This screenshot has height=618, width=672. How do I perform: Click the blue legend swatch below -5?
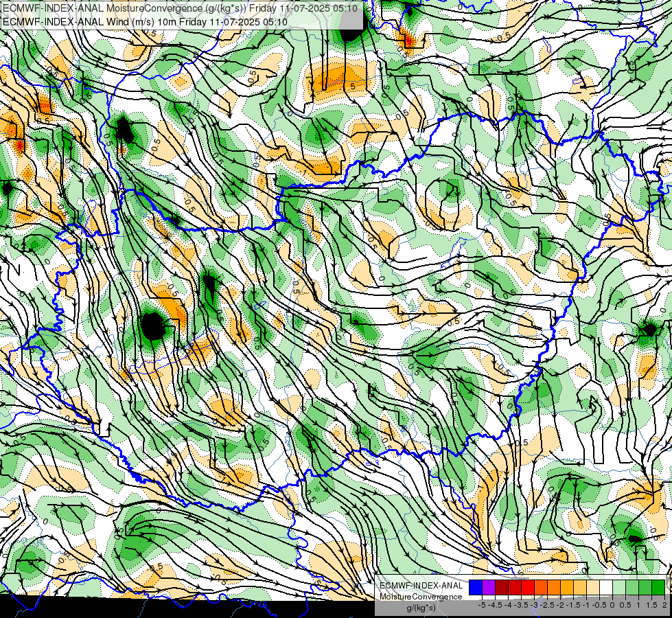[x=476, y=587]
